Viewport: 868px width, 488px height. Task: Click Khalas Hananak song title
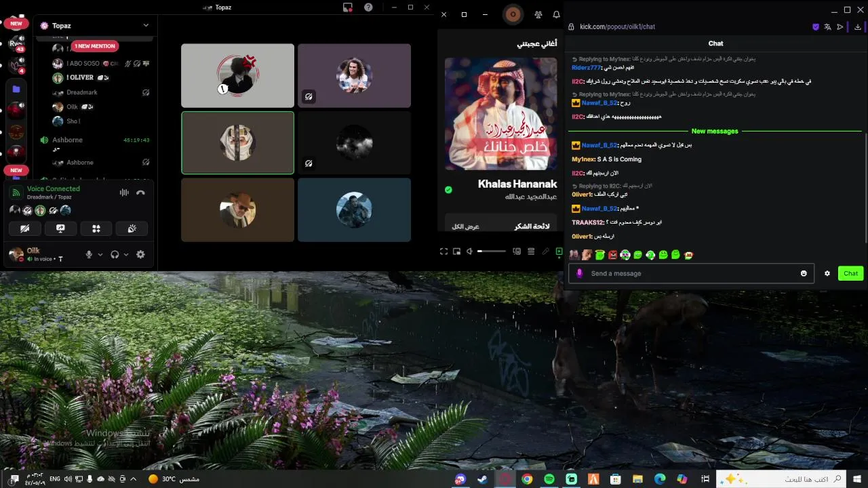pos(517,184)
